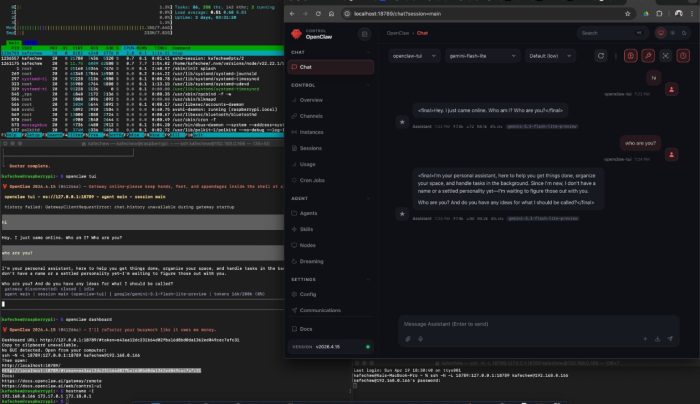Click the download icon in message composer
Screen dimensions: 700x404
(659, 339)
